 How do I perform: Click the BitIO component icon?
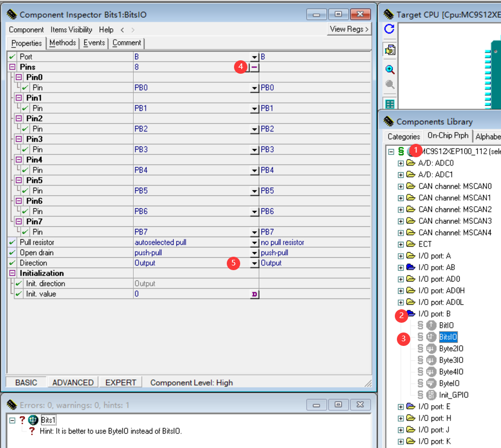coord(431,325)
